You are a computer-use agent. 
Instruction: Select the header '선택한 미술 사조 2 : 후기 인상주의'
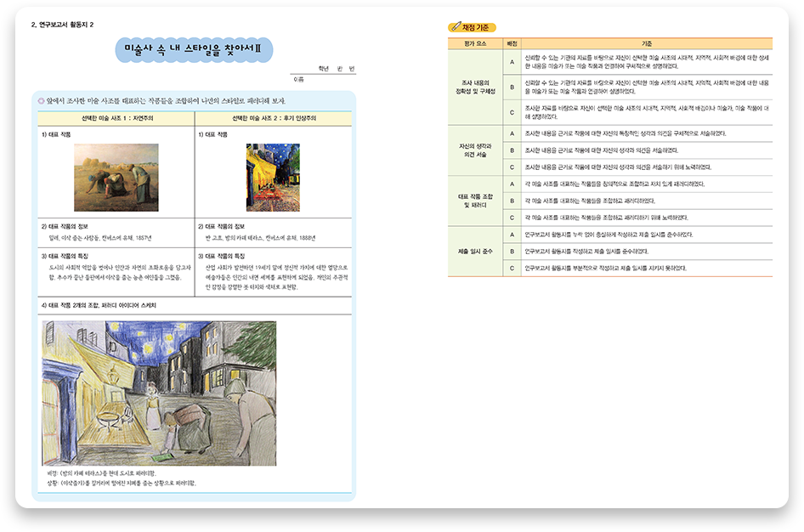(274, 118)
